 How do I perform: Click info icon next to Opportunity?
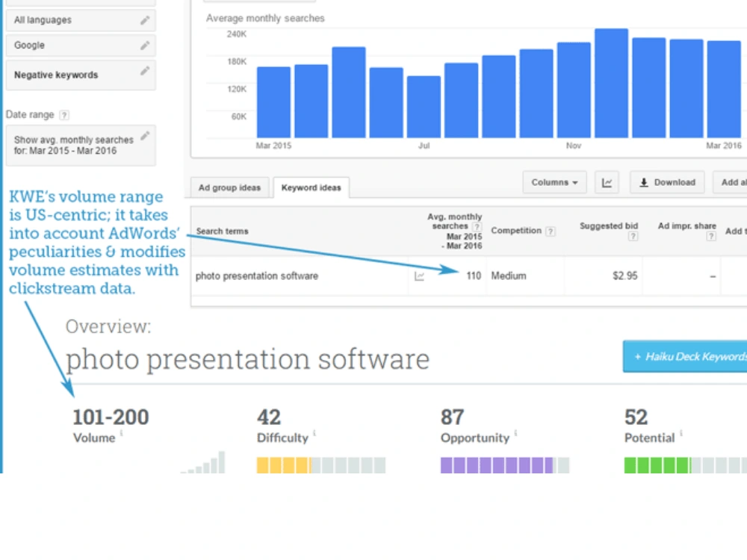pos(515,433)
